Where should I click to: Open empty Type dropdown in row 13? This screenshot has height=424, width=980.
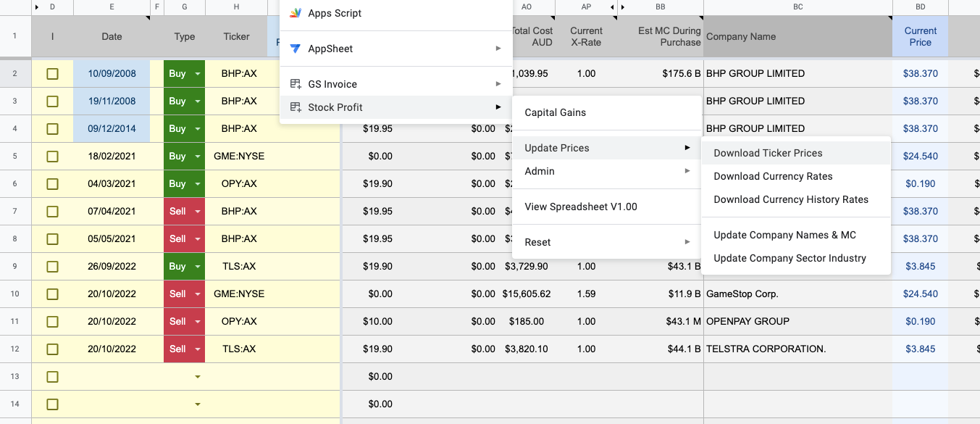coord(197,377)
